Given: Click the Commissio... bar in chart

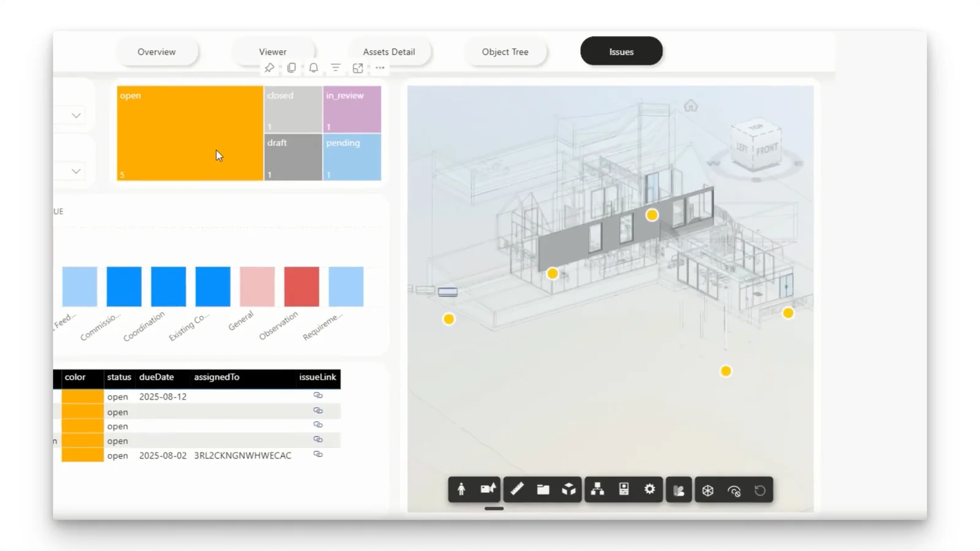Looking at the screenshot, I should (x=124, y=287).
